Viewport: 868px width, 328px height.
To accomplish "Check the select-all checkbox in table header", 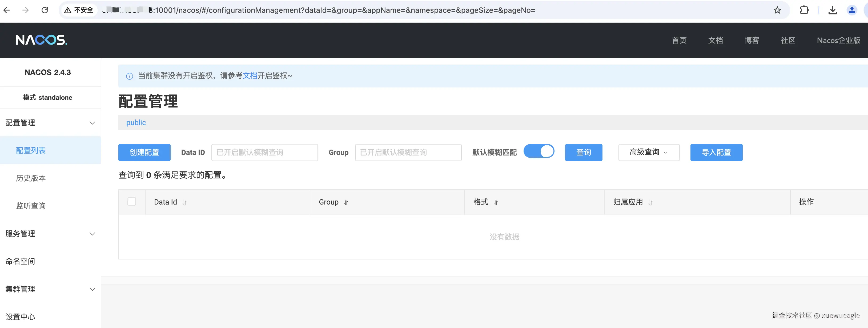I will click(x=132, y=201).
